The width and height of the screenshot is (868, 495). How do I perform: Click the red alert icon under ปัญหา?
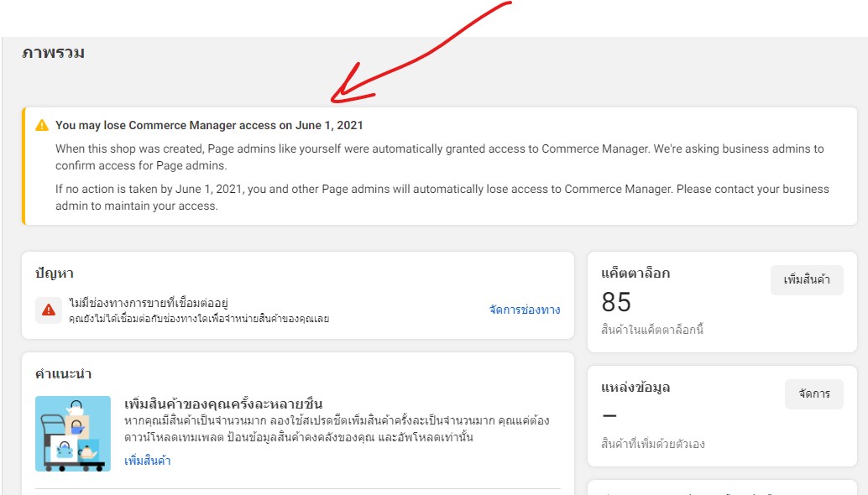pos(48,310)
